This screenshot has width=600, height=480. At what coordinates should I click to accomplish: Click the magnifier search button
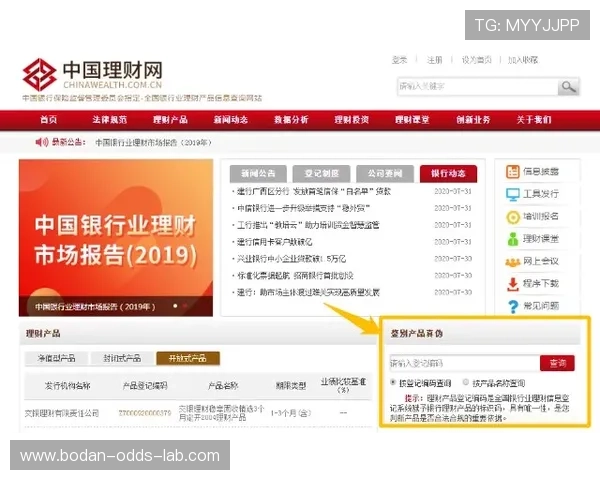(569, 87)
